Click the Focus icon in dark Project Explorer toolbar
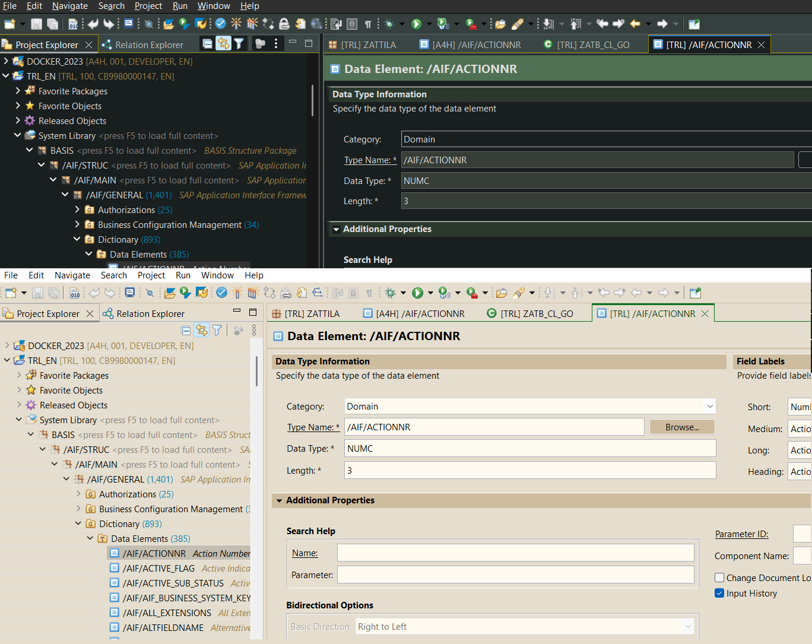The image size is (812, 644). 260,43
